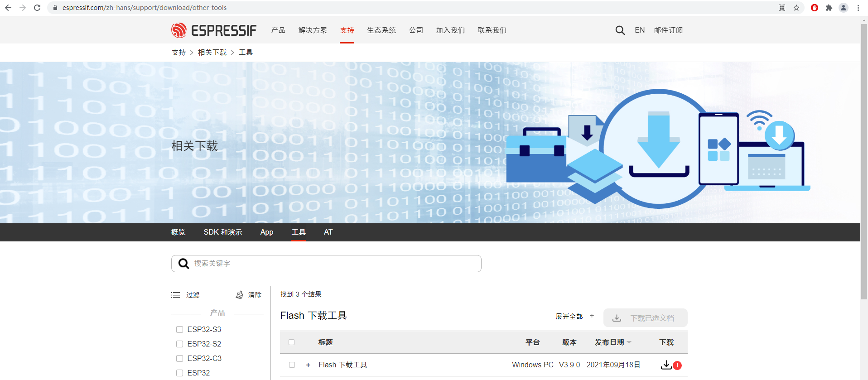Open the 生态系统 menu
868x380 pixels.
coord(381,30)
